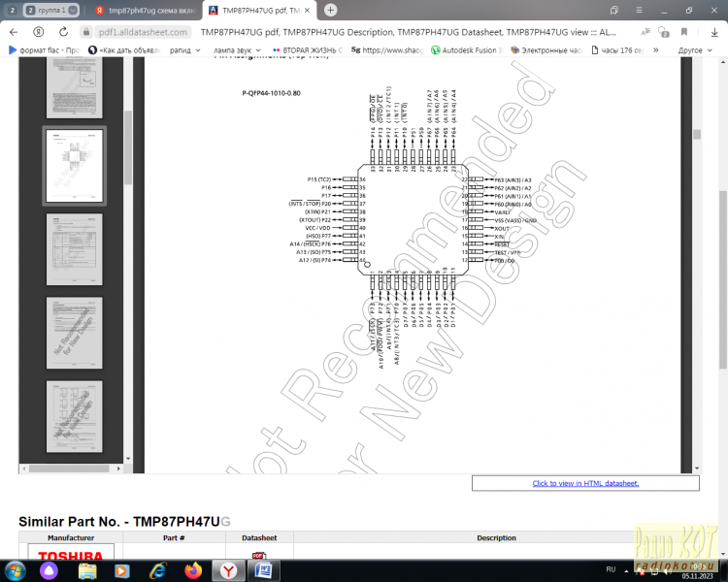Show hidden system tray icons arrow
This screenshot has width=728, height=582.
point(626,570)
